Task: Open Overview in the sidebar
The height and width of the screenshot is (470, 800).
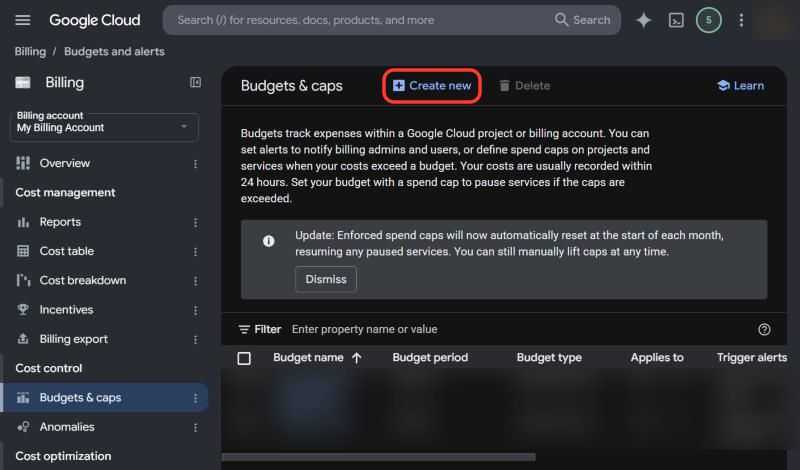Action: [x=65, y=163]
